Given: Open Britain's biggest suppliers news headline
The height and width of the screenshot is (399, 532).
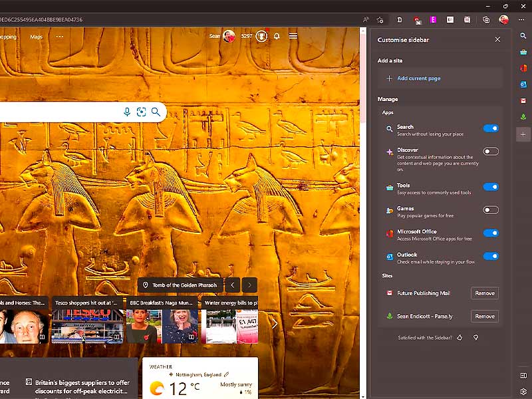Looking at the screenshot, I should pos(82,386).
